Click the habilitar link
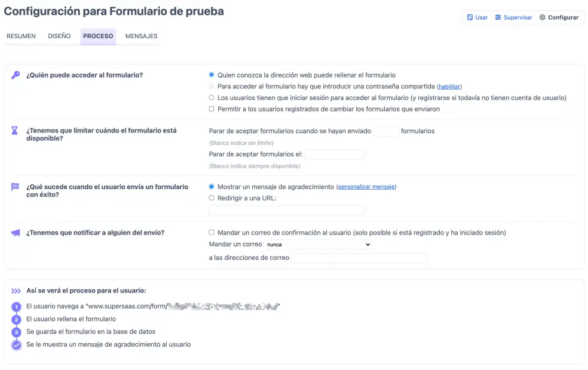588x370 pixels. (449, 86)
